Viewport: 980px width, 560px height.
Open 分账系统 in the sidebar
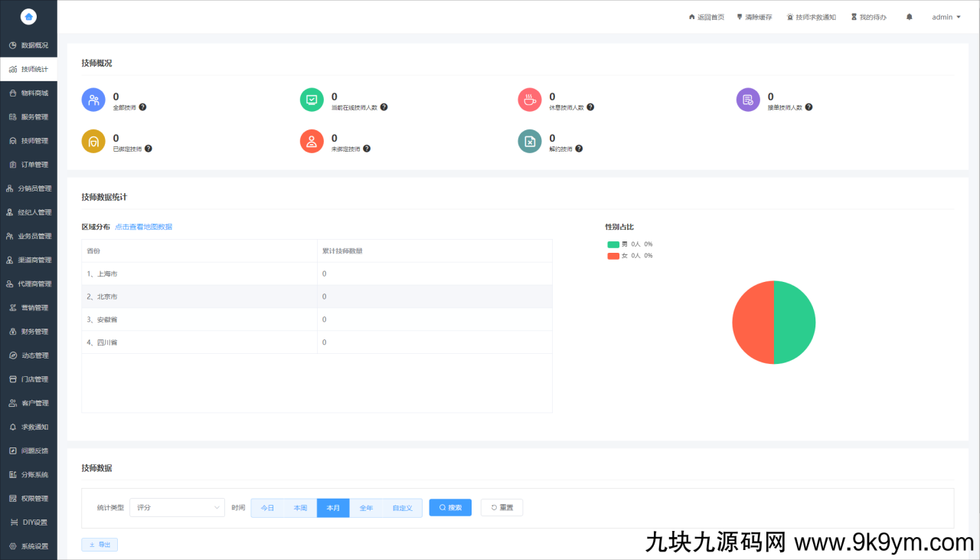[28, 475]
